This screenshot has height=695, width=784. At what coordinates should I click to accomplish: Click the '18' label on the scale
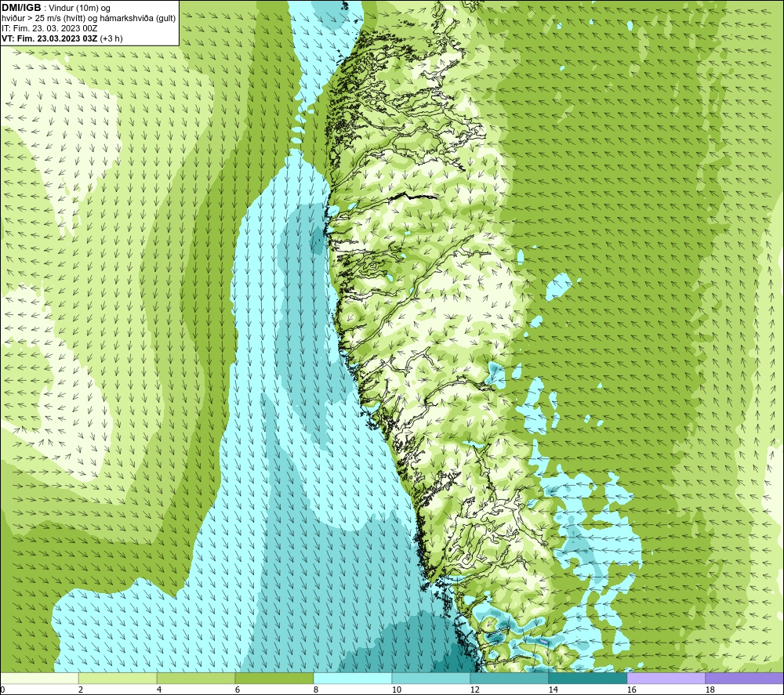[x=710, y=690]
